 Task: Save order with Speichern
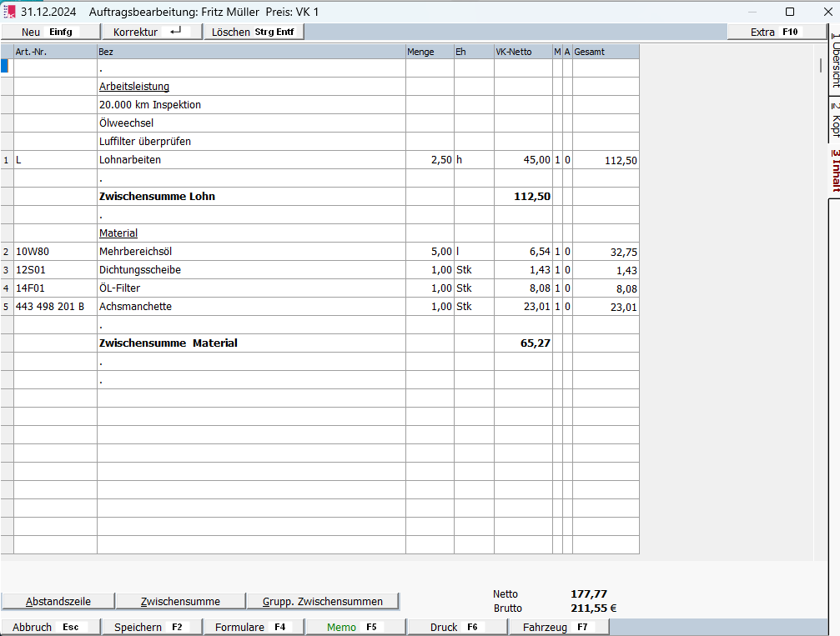tap(150, 627)
